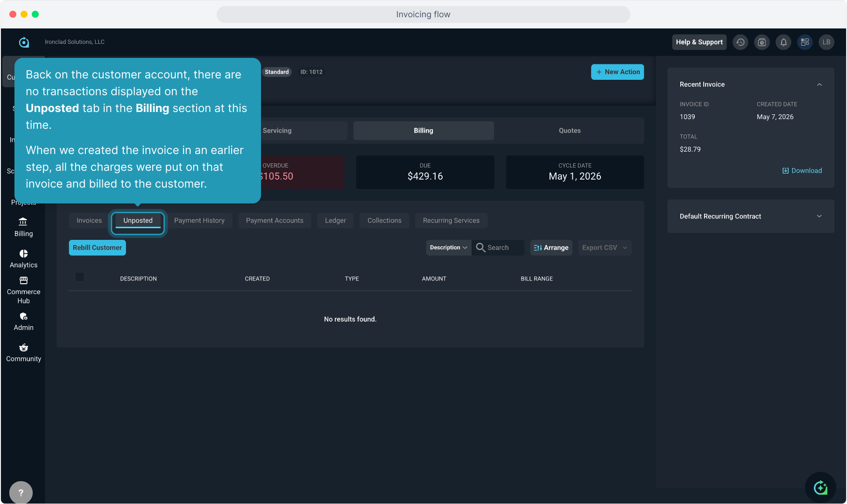
Task: Open Community in the sidebar
Action: pyautogui.click(x=23, y=353)
